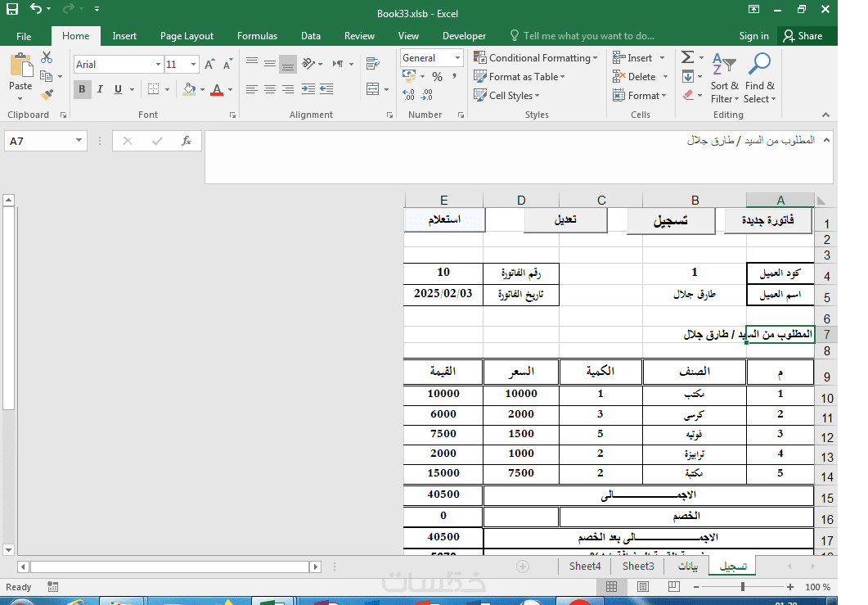This screenshot has height=605, width=868.
Task: Open the fill color dropdown arrow
Action: tap(202, 90)
